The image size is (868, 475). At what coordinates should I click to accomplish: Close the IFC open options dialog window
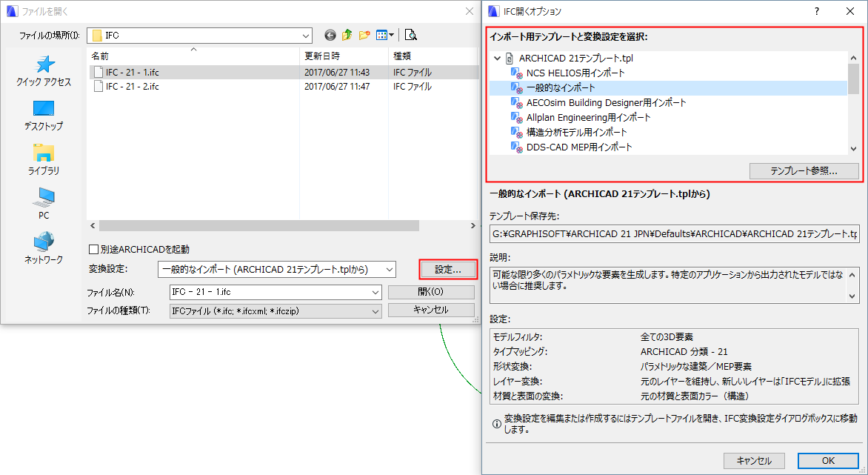850,11
